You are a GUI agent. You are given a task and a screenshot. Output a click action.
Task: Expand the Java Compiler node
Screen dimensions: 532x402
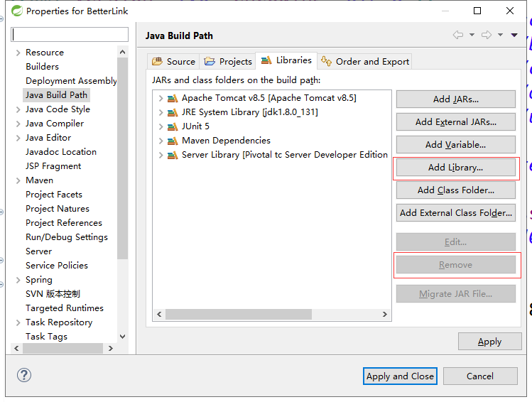click(18, 124)
